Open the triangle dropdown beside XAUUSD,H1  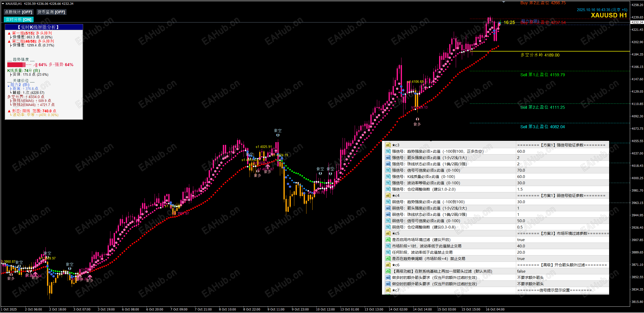click(x=3, y=4)
